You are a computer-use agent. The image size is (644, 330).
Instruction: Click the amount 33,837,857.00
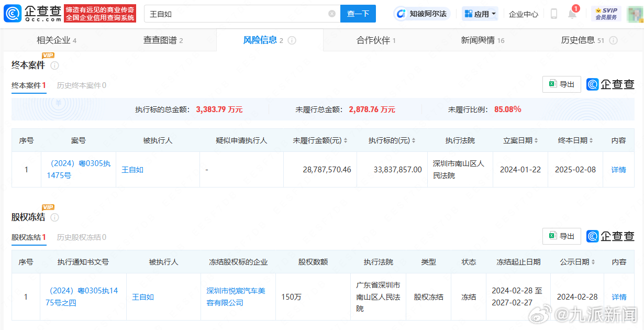point(398,170)
